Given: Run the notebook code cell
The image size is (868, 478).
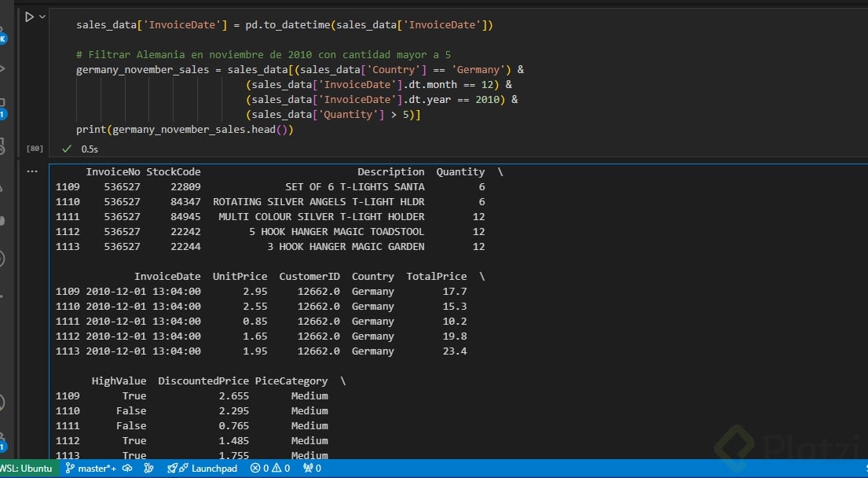Looking at the screenshot, I should (x=29, y=17).
